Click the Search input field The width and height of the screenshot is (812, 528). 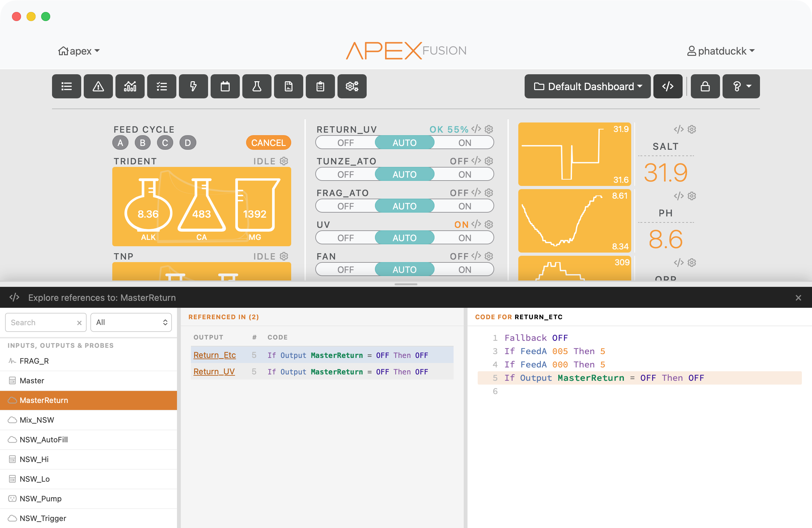[46, 322]
